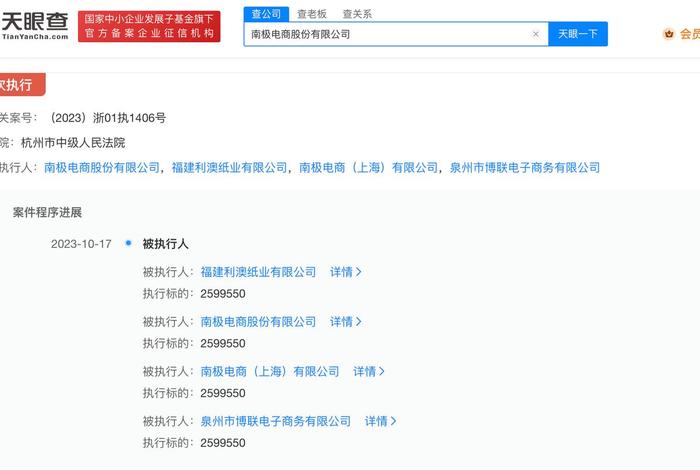
Task: Click the blue timeline dot beside 被执行人
Action: pos(129,243)
